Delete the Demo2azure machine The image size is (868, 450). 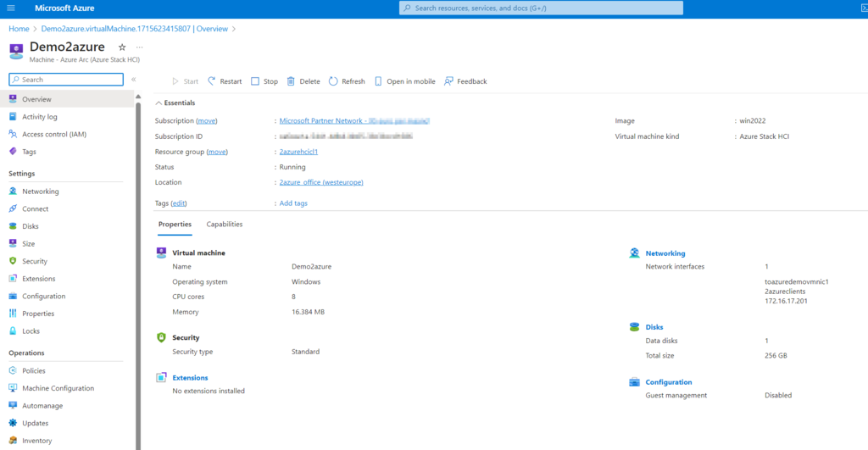pos(303,81)
